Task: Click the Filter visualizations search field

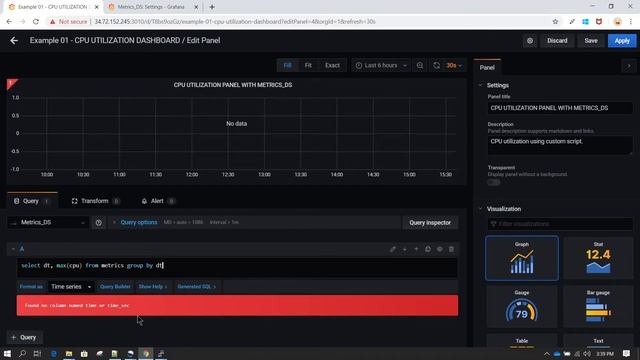Action: tap(560, 224)
